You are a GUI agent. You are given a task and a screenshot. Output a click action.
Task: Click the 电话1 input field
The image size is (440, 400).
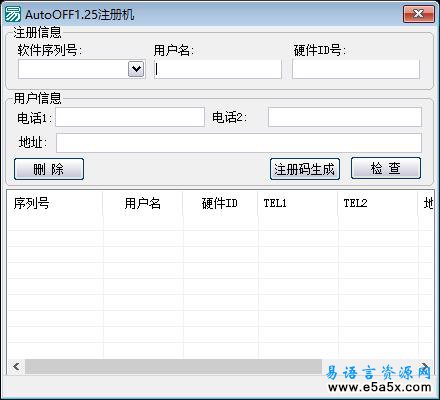click(130, 117)
